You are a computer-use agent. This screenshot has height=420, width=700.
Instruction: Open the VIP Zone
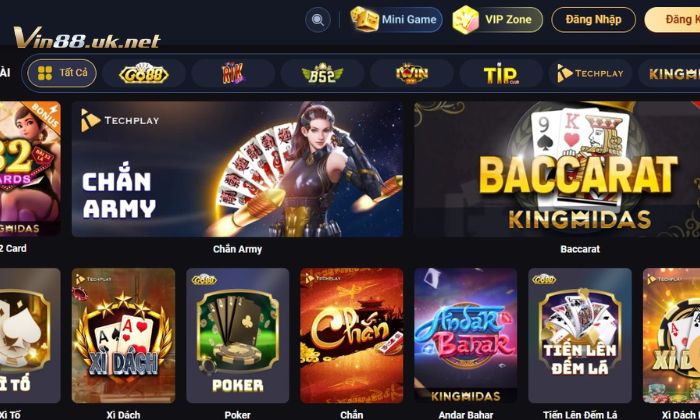497,20
